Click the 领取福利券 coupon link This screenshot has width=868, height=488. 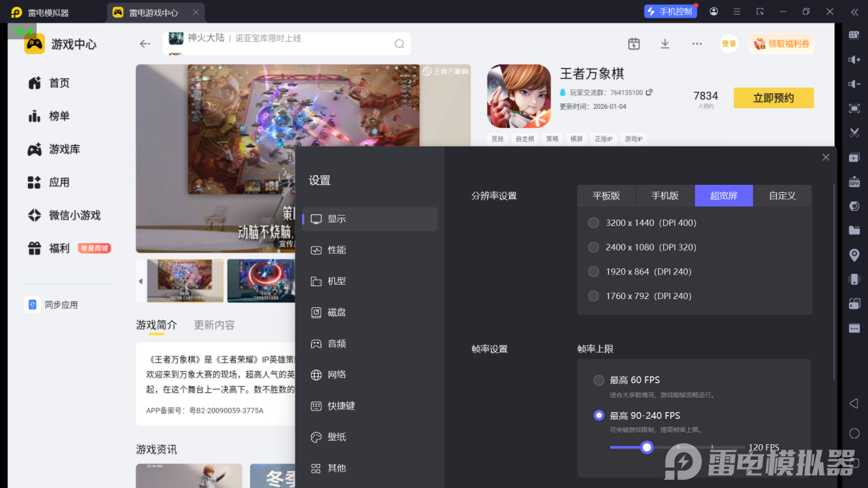[x=781, y=43]
